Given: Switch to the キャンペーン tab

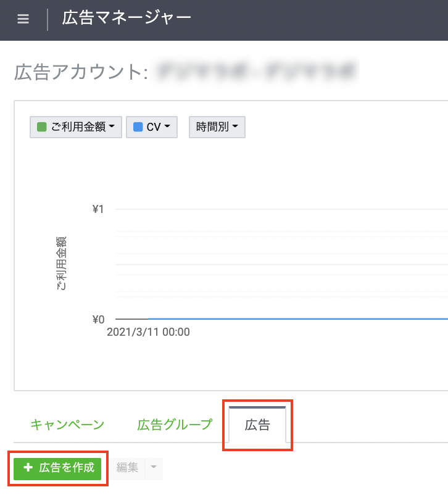Looking at the screenshot, I should (x=67, y=425).
